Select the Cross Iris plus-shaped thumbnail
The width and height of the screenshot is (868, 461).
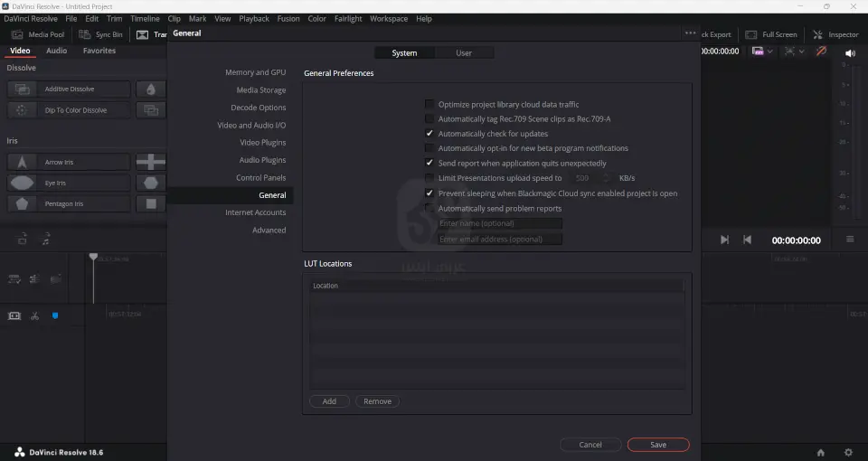151,162
